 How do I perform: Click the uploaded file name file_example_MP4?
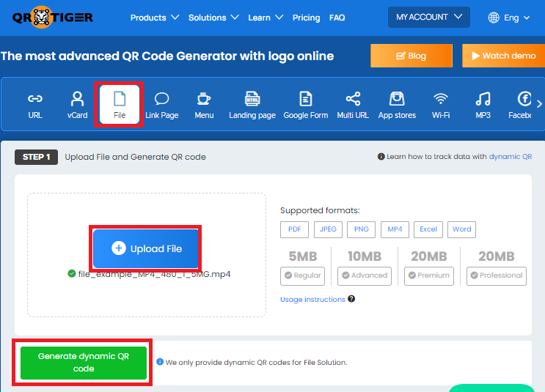pyautogui.click(x=154, y=274)
